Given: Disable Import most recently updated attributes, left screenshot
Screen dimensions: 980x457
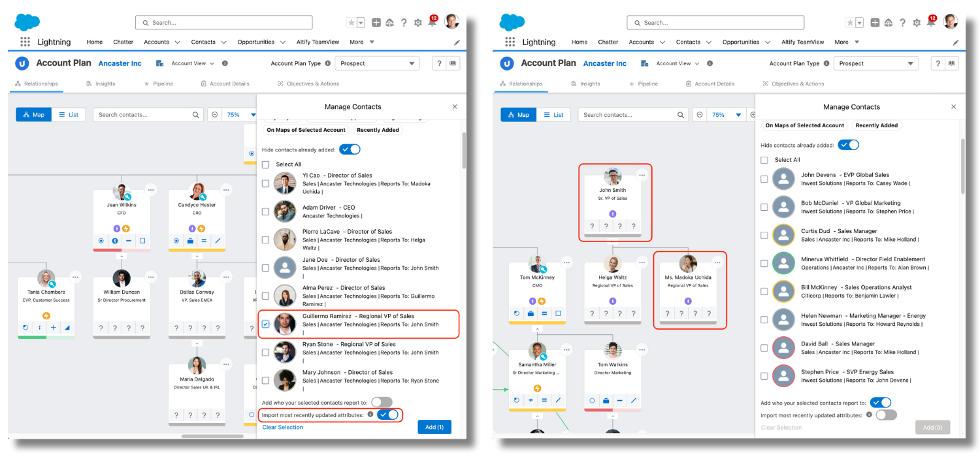Looking at the screenshot, I should pyautogui.click(x=388, y=415).
